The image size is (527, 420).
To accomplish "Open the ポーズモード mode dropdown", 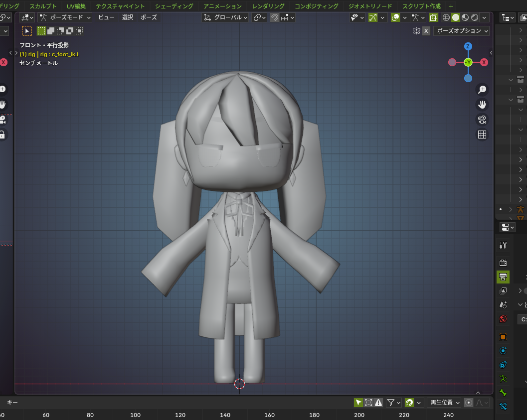I will coord(65,17).
